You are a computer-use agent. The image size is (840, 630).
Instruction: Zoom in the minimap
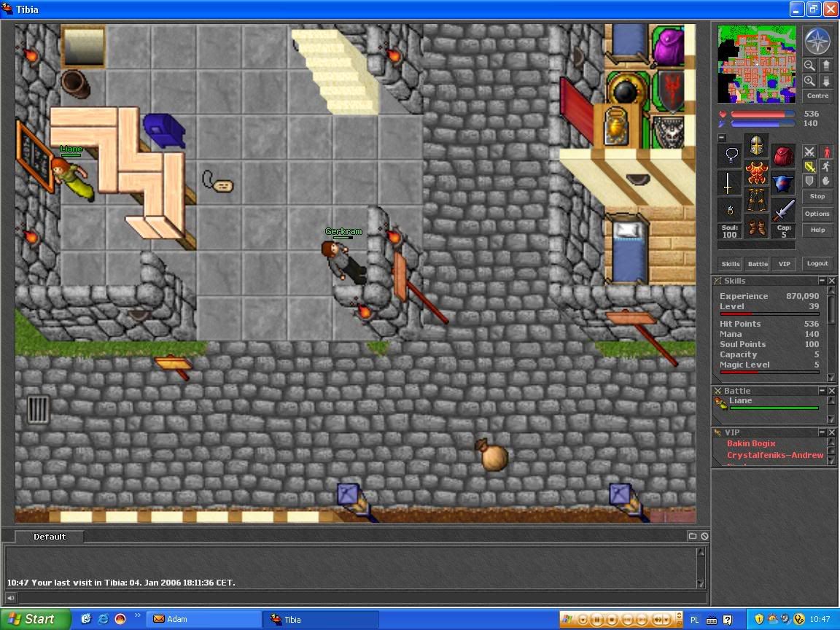tap(809, 81)
